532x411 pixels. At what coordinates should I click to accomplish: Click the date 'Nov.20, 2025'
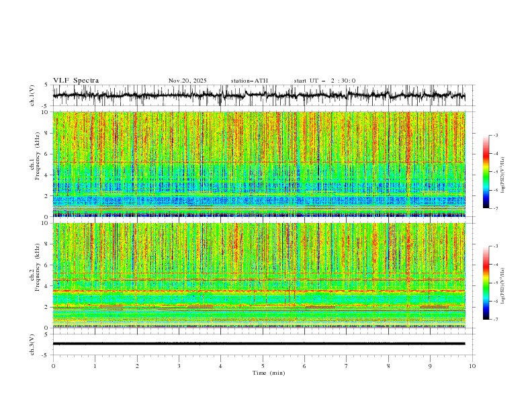(187, 81)
